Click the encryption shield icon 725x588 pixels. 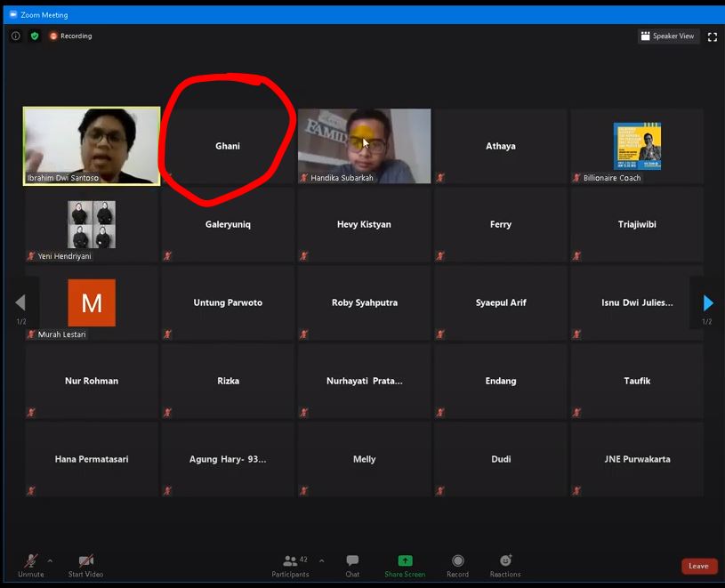[34, 36]
